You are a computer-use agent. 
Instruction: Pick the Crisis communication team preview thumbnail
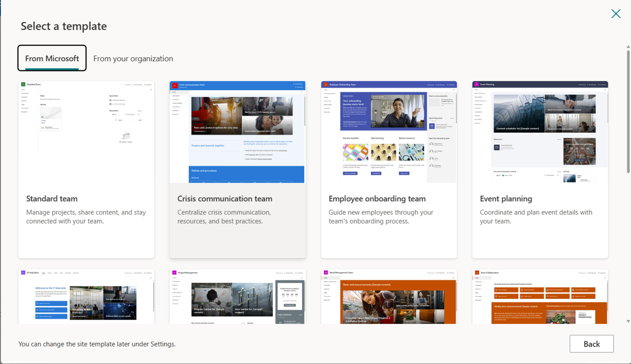click(237, 132)
